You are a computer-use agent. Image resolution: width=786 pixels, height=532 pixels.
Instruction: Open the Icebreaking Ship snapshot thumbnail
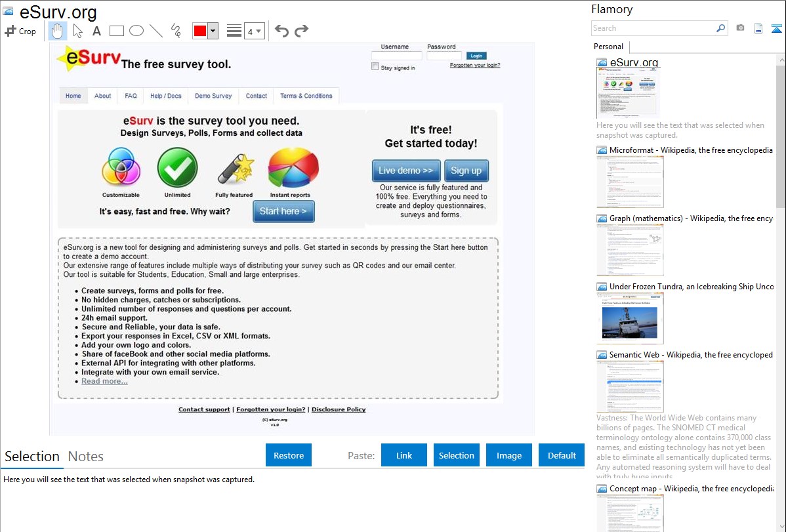(630, 318)
